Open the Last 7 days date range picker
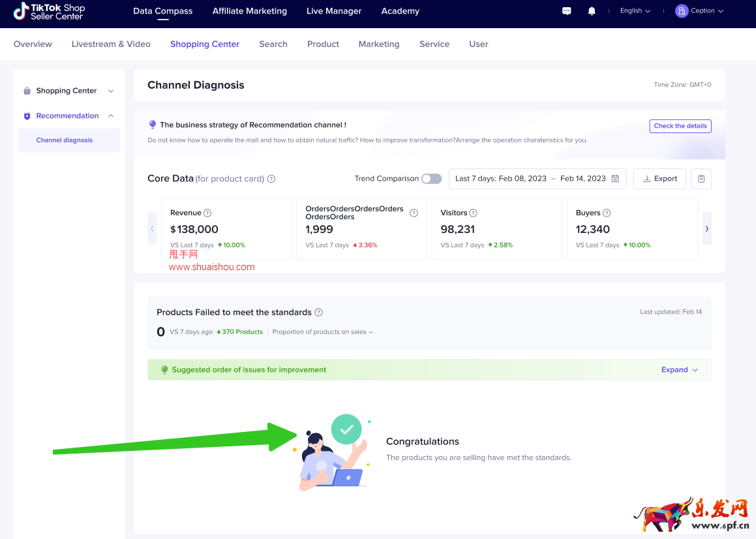This screenshot has width=756, height=539. coord(537,179)
